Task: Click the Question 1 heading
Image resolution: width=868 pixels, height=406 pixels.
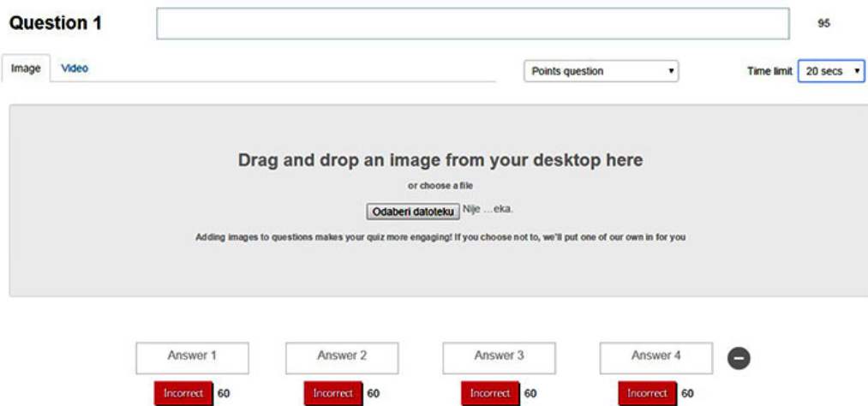Action: pos(56,24)
